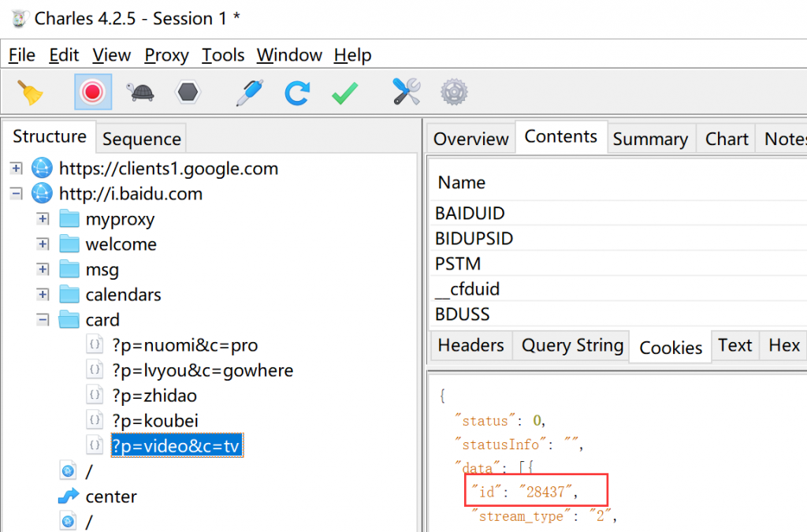Select the __cfduid cookie row
The height and width of the screenshot is (532, 807).
coord(618,288)
